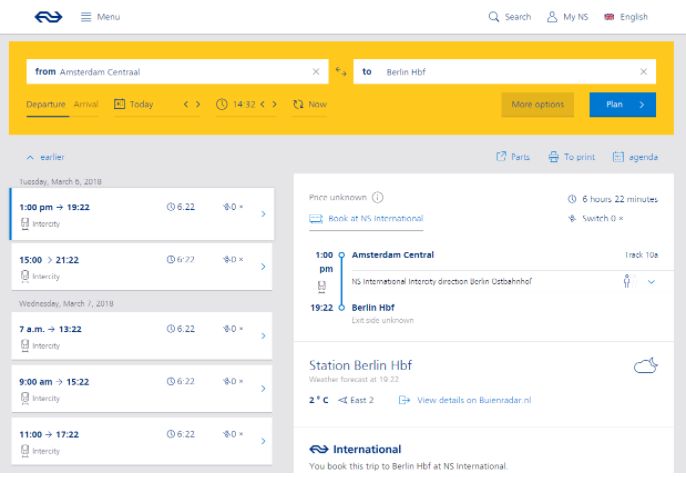The image size is (686, 477).
Task: Follow Book at NS International link
Action: (376, 218)
